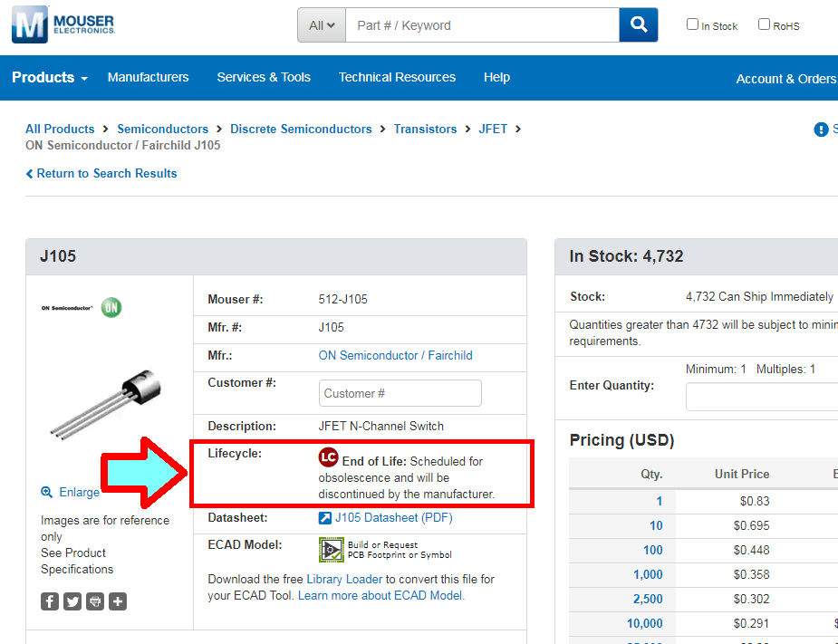Open Facebook share icon under product image

click(x=50, y=601)
